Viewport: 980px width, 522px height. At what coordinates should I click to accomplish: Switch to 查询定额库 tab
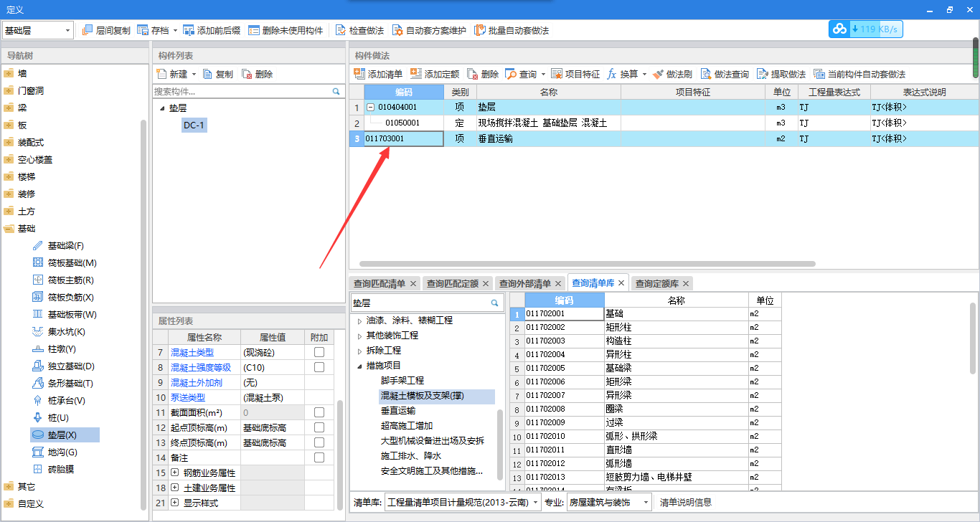(x=656, y=283)
